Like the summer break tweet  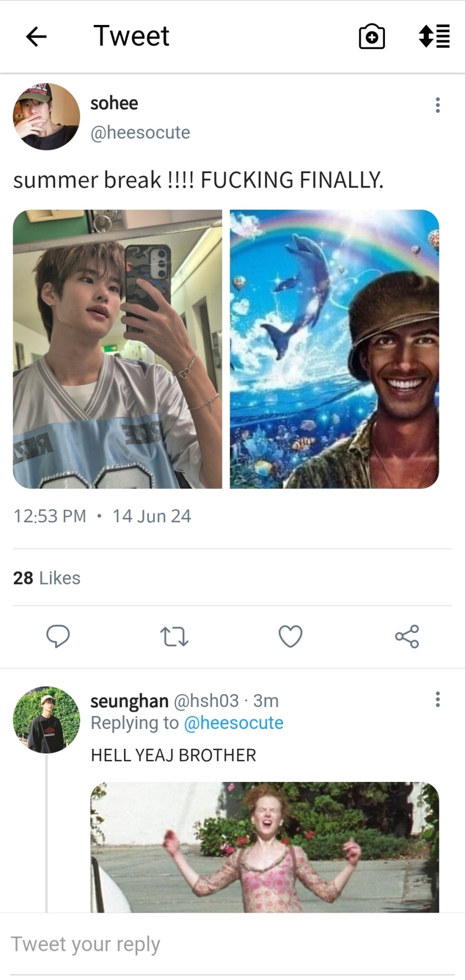(290, 636)
